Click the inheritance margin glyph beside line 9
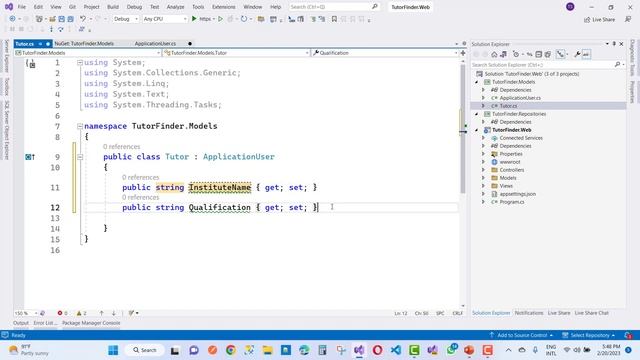Image resolution: width=640 pixels, height=360 pixels. (30, 157)
